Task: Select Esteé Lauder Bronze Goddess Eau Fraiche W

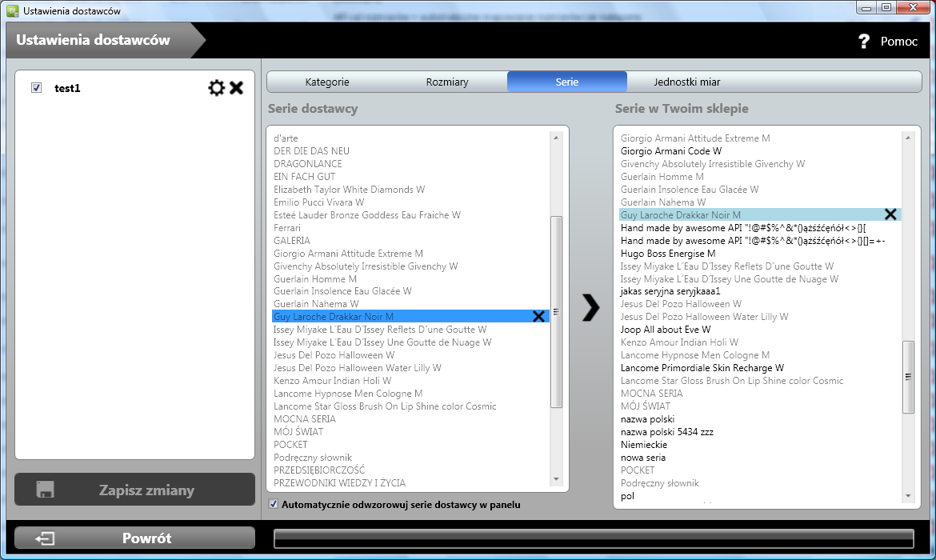Action: tap(410, 215)
